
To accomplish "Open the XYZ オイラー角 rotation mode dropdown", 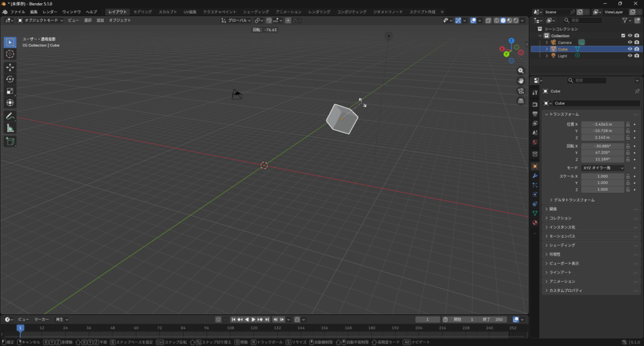I will (602, 168).
